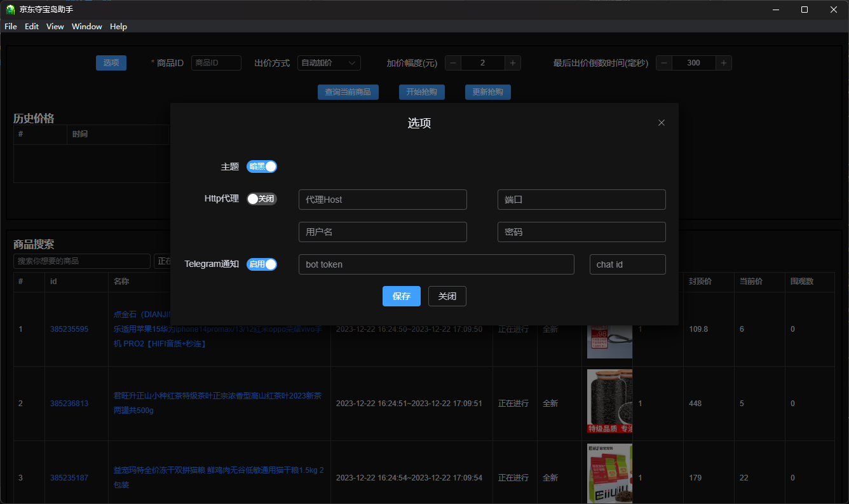Click the 更新抢购 button
849x504 pixels.
pos(488,92)
